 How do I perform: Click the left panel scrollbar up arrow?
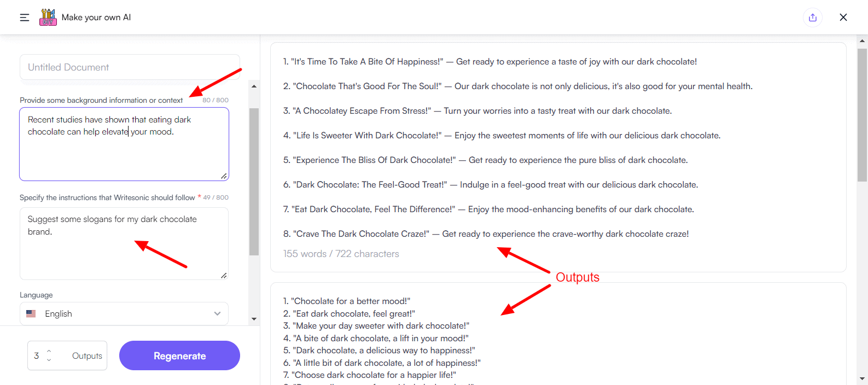(x=254, y=86)
